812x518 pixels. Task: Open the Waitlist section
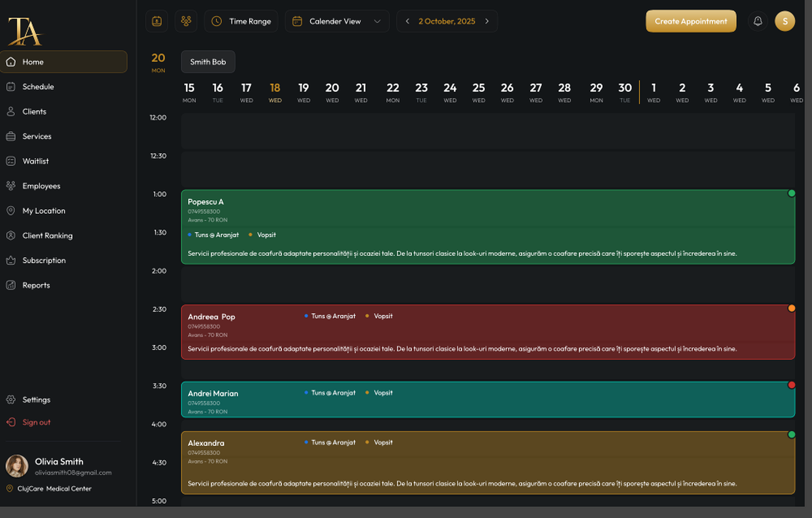(36, 161)
